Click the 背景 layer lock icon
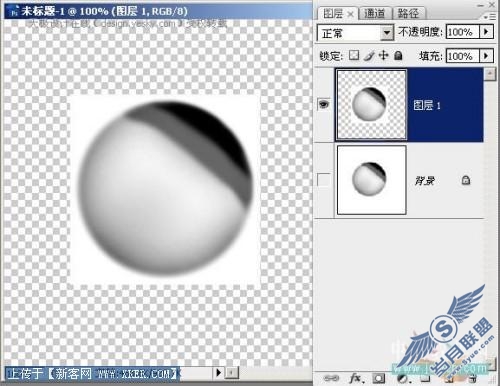 (466, 180)
